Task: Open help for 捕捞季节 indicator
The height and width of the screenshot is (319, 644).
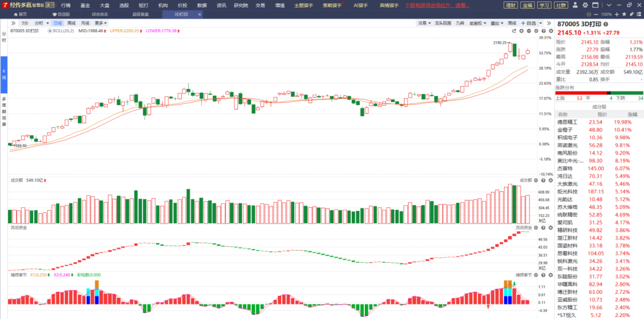Action: point(543,275)
